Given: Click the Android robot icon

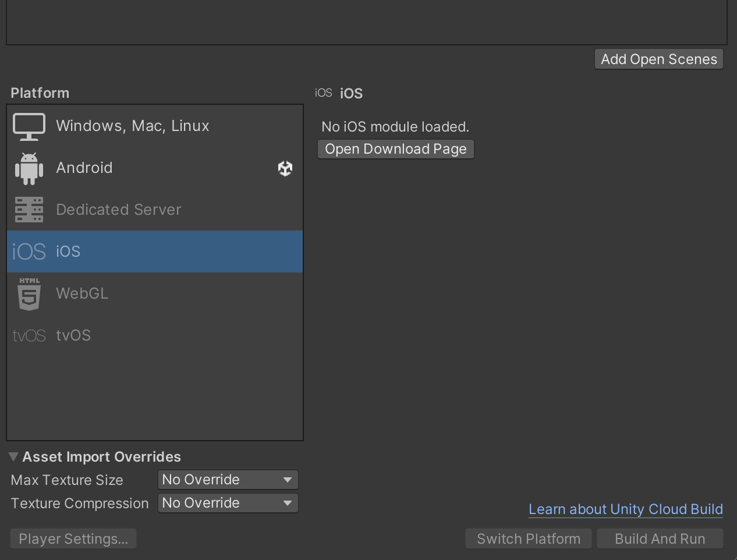Looking at the screenshot, I should pyautogui.click(x=29, y=168).
